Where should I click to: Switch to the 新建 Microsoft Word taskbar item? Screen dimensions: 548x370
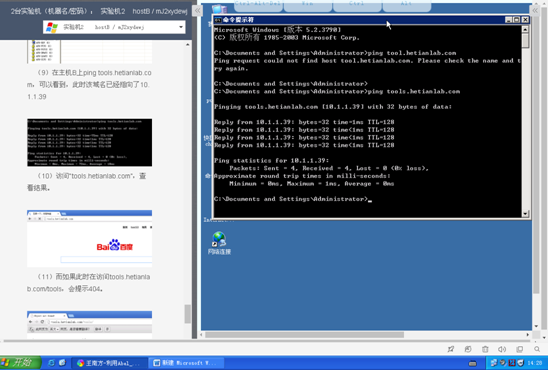point(186,363)
